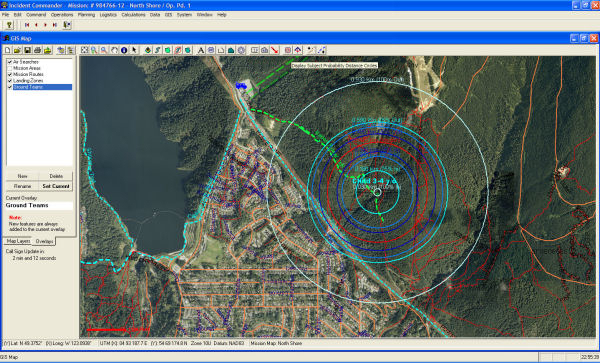Click the white subject marker circle on map
This screenshot has height=363, width=600.
click(377, 192)
